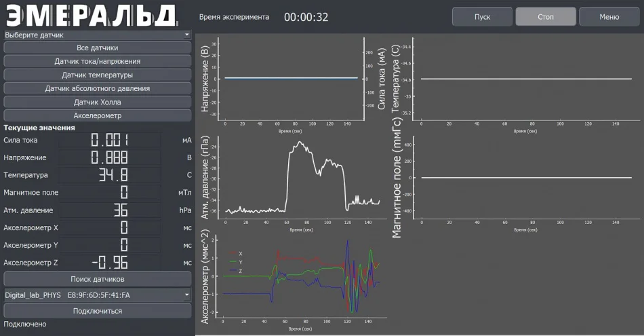Expand the Digital_lab_PHYS device dropdown
Image resolution: width=644 pixels, height=336 pixels.
click(97, 295)
